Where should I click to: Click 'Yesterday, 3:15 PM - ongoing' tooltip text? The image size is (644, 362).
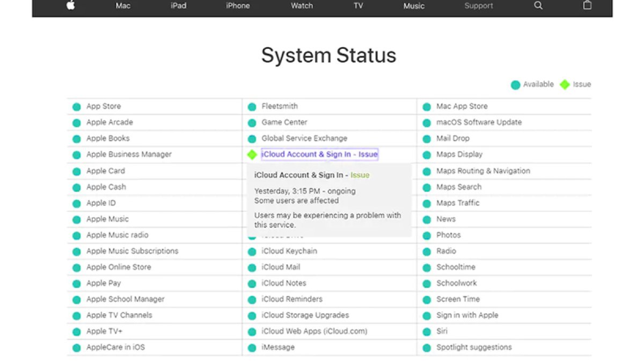click(x=305, y=191)
